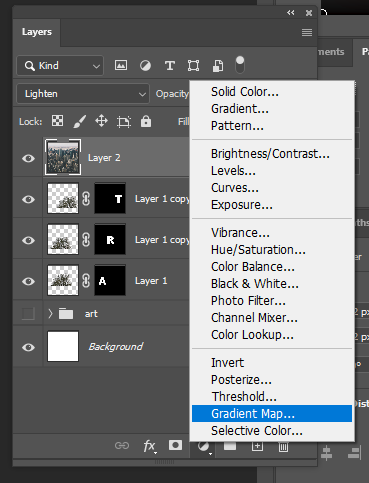
Task: Hide Layer 2 visibility eye
Action: tap(28, 158)
